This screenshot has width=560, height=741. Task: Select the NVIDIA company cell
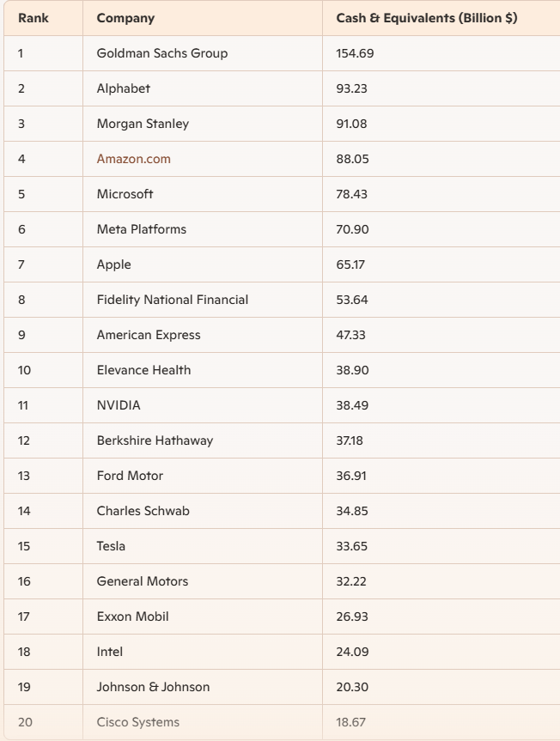119,405
